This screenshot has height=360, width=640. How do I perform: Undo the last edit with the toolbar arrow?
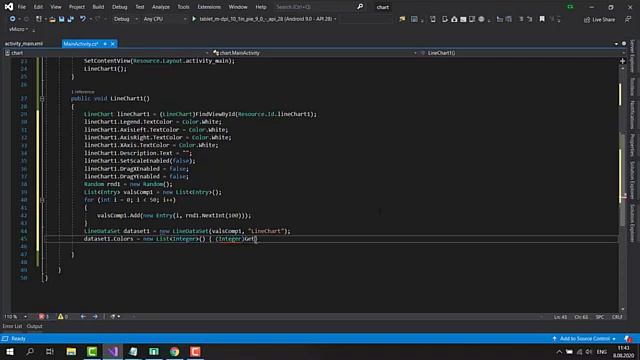pyautogui.click(x=83, y=19)
